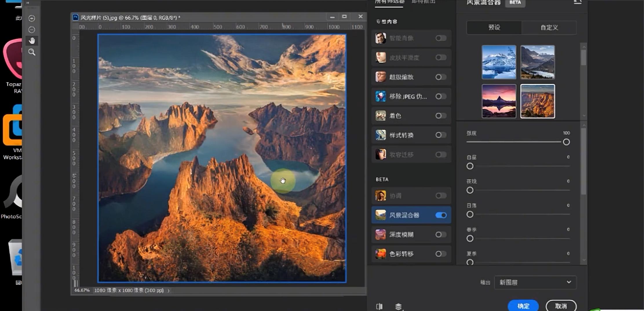Click the 取消 button
Viewport: 644px width, 311px height.
pos(561,306)
